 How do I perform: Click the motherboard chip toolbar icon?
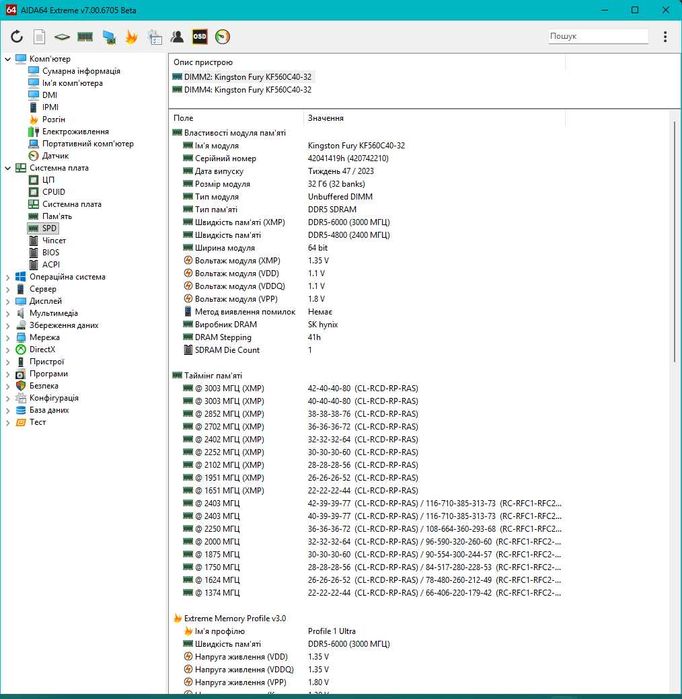(62, 37)
